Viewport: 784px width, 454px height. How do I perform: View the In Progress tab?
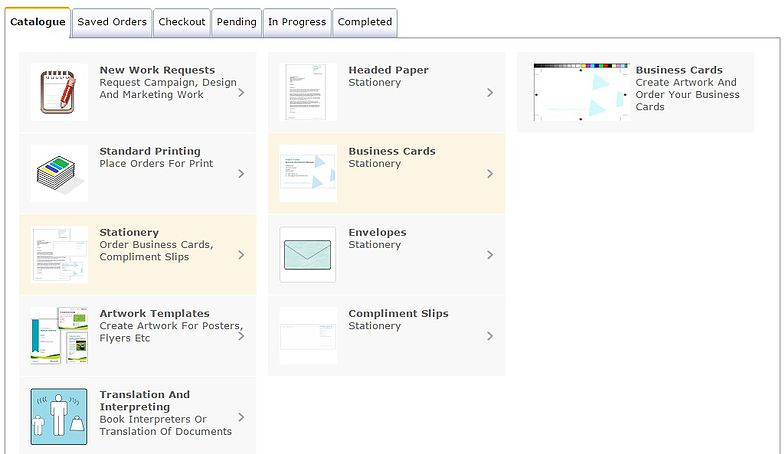pos(297,22)
